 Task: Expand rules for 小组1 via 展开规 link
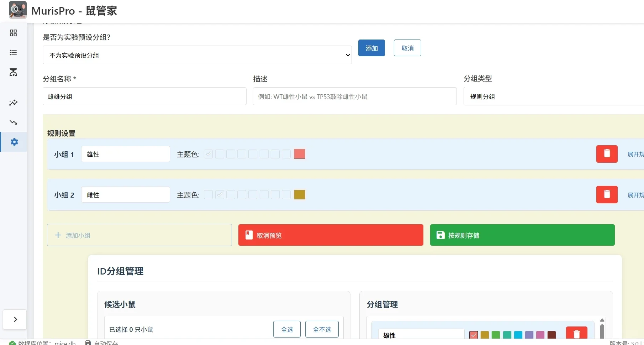(635, 154)
